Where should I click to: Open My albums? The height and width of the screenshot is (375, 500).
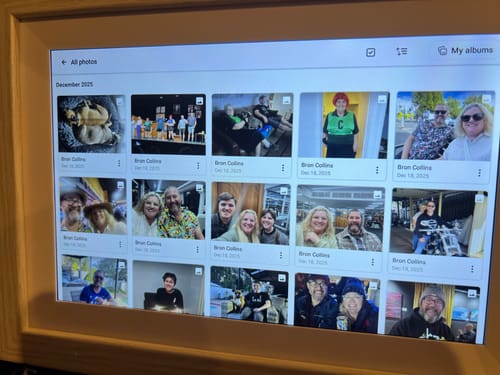click(465, 50)
